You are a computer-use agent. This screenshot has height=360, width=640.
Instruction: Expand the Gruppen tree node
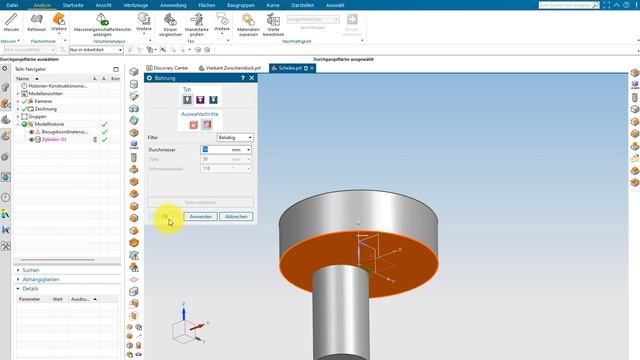pos(18,117)
